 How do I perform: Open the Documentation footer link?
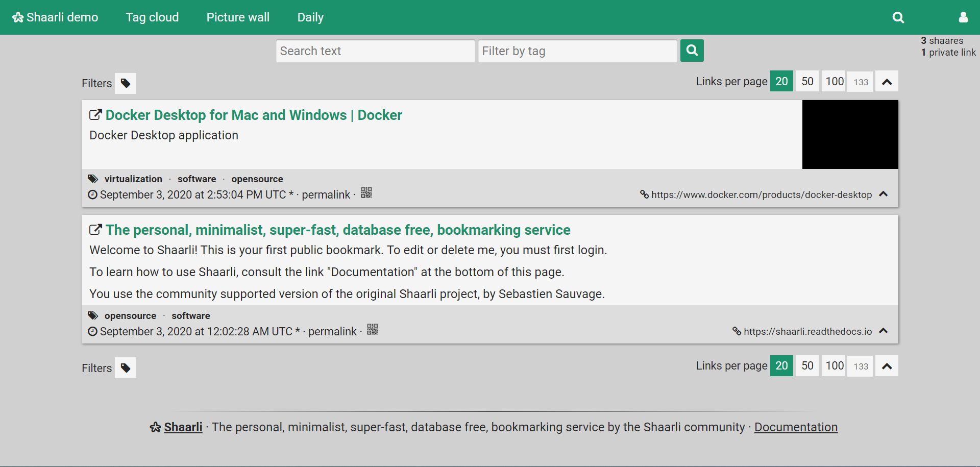pos(796,427)
